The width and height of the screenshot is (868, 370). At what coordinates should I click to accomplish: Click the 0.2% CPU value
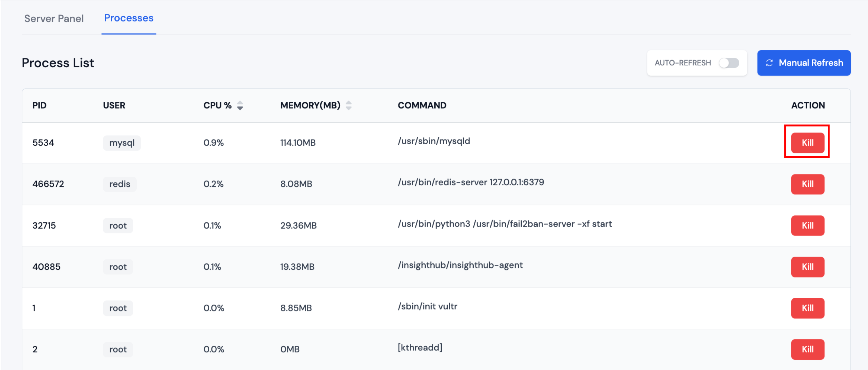click(213, 184)
